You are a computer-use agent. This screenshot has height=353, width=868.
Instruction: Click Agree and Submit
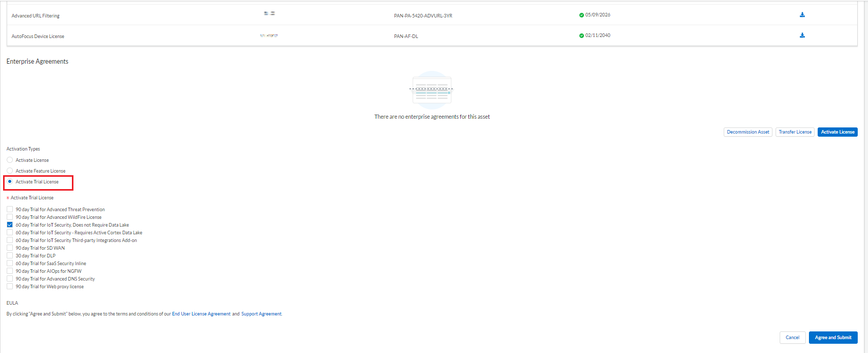[x=833, y=338]
